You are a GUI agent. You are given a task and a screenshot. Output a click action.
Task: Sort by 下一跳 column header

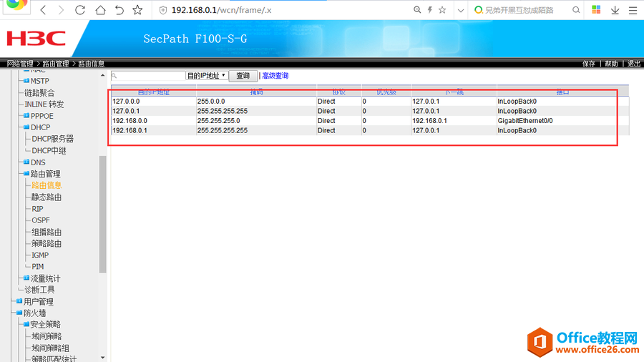click(x=454, y=92)
